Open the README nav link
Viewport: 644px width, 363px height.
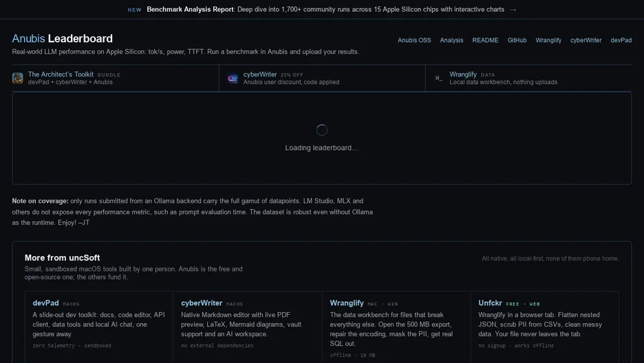pos(485,40)
